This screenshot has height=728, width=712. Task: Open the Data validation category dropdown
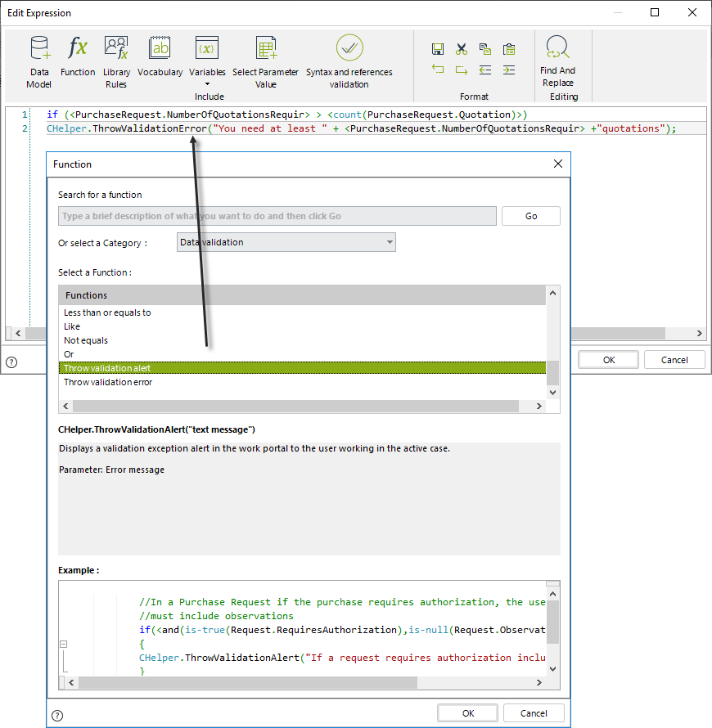pos(286,242)
